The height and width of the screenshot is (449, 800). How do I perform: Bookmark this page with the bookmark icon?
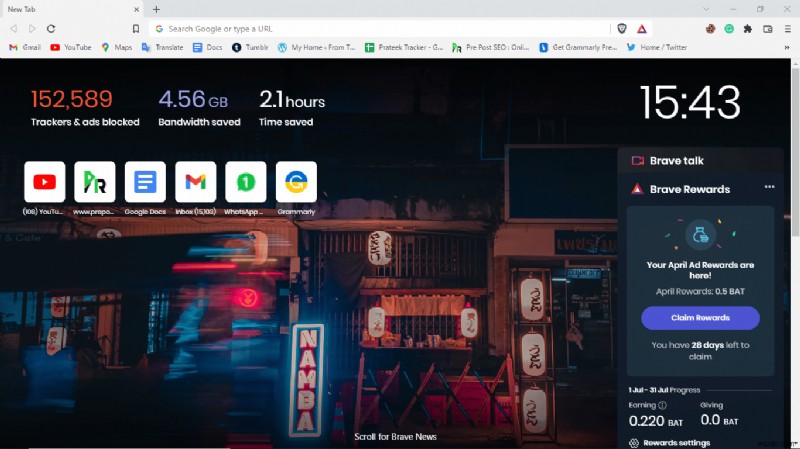tap(136, 29)
